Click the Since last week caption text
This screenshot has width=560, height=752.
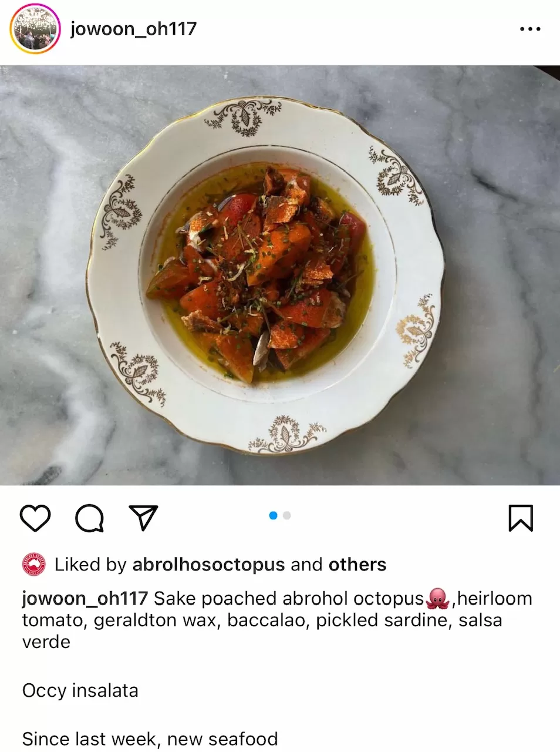150,738
